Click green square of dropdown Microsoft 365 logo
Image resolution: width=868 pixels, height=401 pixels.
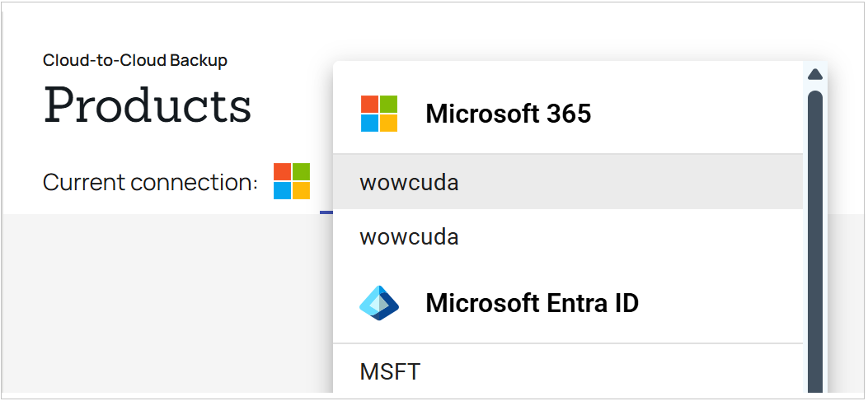[388, 105]
